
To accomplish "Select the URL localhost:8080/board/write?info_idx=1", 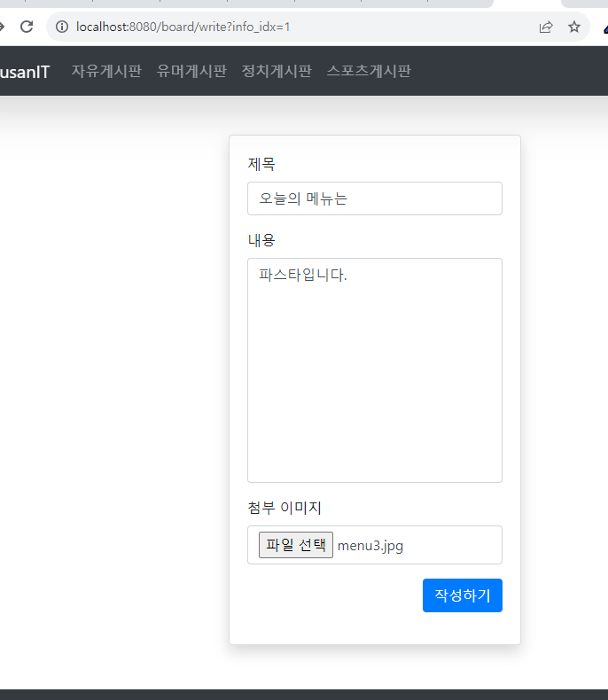I will coord(183,27).
